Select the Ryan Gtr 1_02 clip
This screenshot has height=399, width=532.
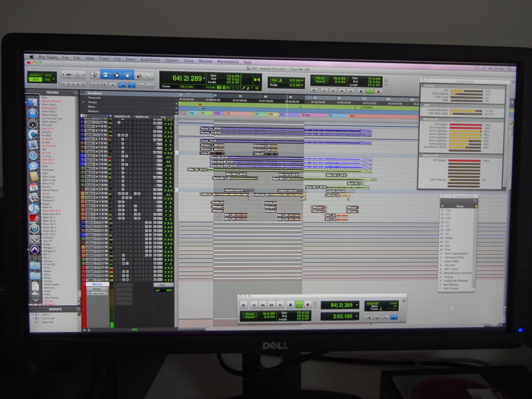tap(235, 179)
